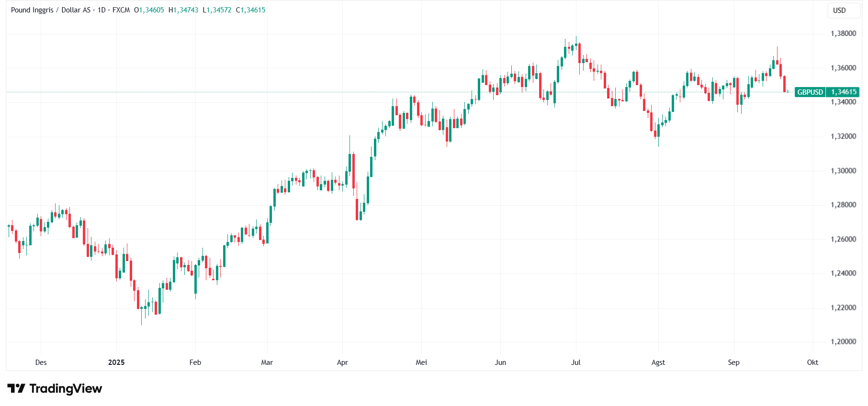Click the 1,28000 price axis label

[x=844, y=205]
